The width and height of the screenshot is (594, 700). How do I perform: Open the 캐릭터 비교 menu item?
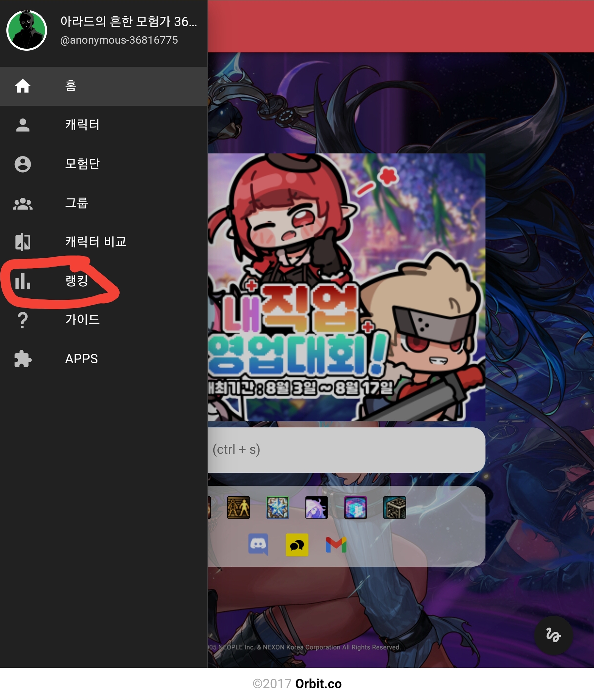click(104, 242)
